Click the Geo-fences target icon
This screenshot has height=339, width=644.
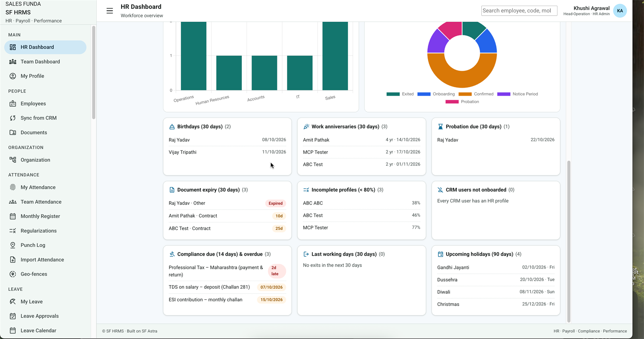click(x=13, y=274)
